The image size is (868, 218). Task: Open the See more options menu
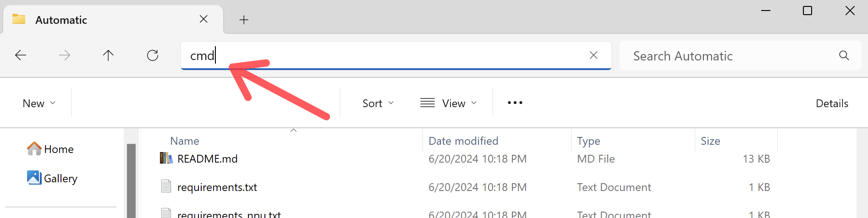pos(515,103)
